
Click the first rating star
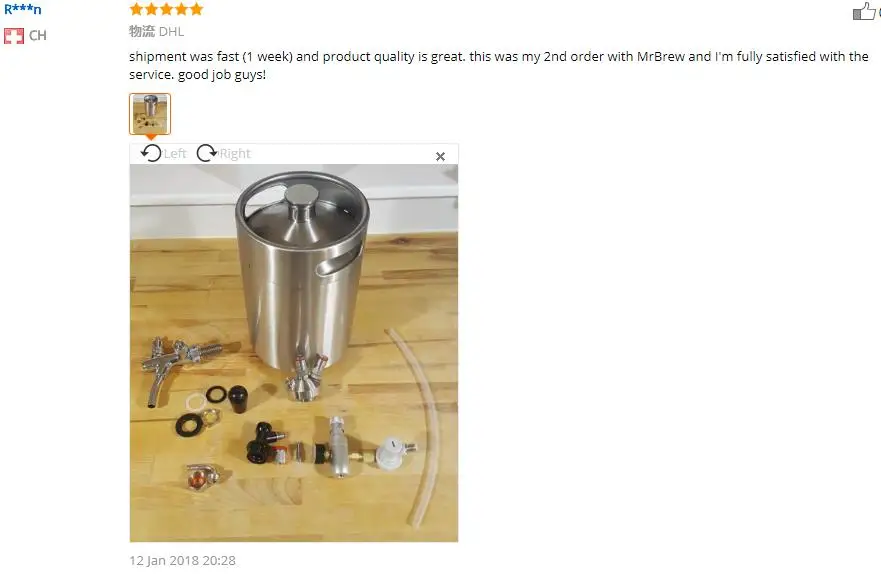[136, 9]
